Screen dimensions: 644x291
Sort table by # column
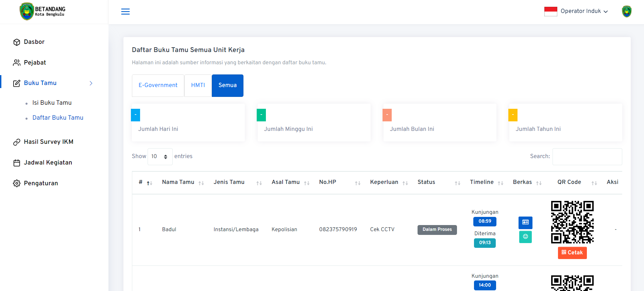149,183
